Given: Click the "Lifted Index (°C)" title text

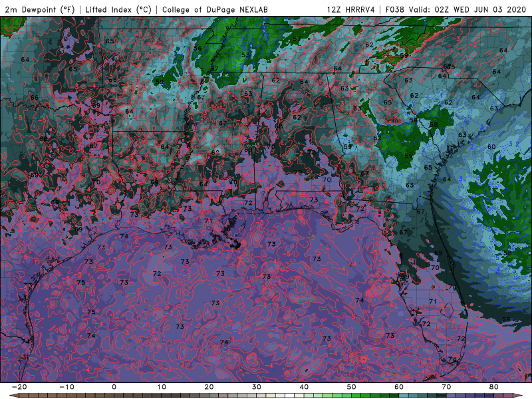Looking at the screenshot, I should (118, 9).
